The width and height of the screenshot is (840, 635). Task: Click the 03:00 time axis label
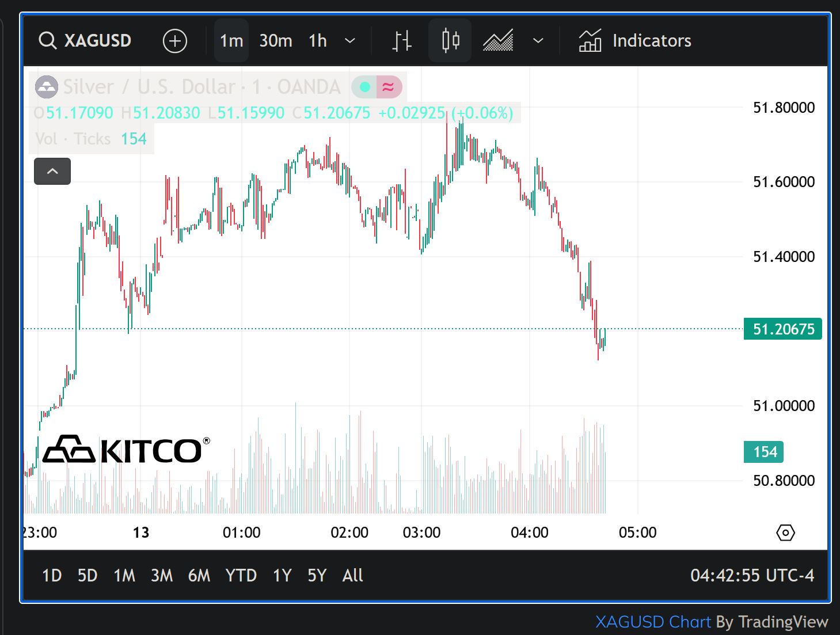click(x=421, y=533)
